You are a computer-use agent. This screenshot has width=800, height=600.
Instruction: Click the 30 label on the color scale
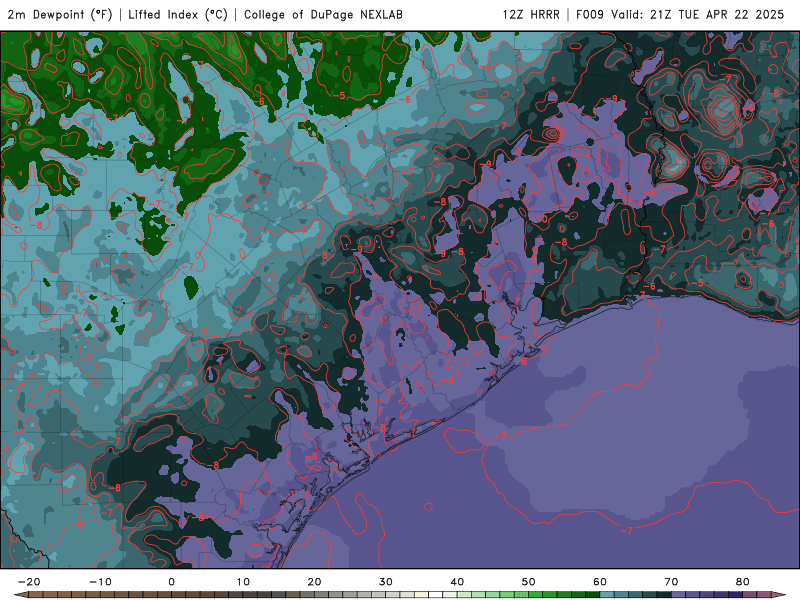386,582
